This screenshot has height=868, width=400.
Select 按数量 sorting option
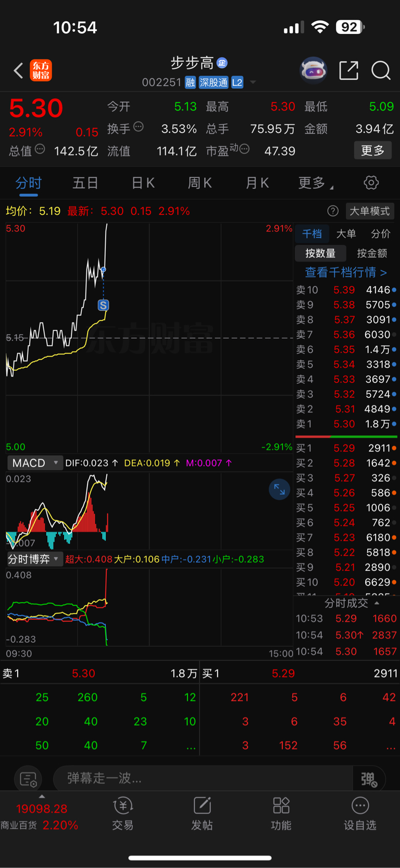tap(320, 253)
